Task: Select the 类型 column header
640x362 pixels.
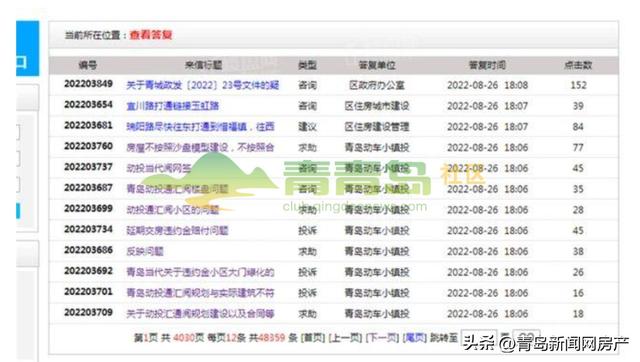Action: point(307,65)
